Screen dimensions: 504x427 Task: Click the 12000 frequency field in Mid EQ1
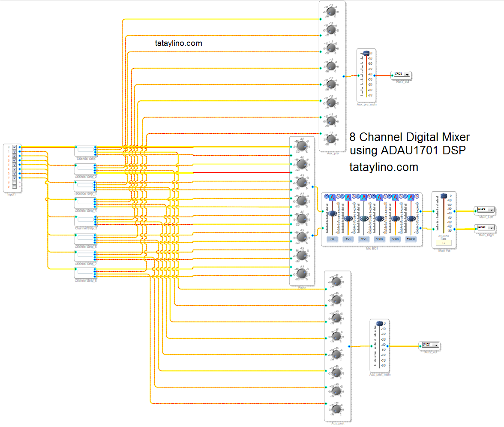411,239
